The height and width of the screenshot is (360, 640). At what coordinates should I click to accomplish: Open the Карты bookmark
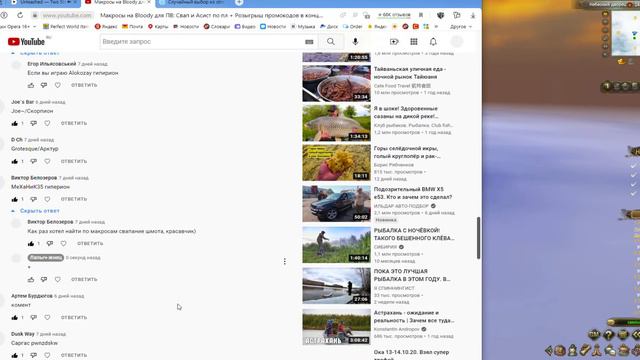[158, 27]
